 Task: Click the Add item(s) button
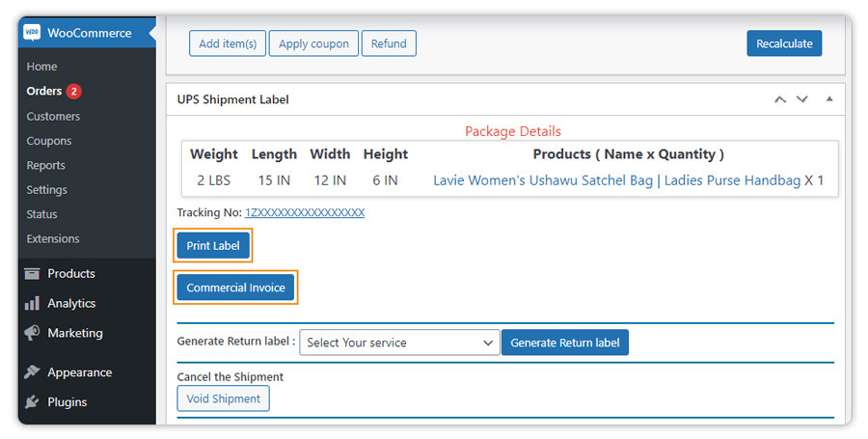point(228,43)
